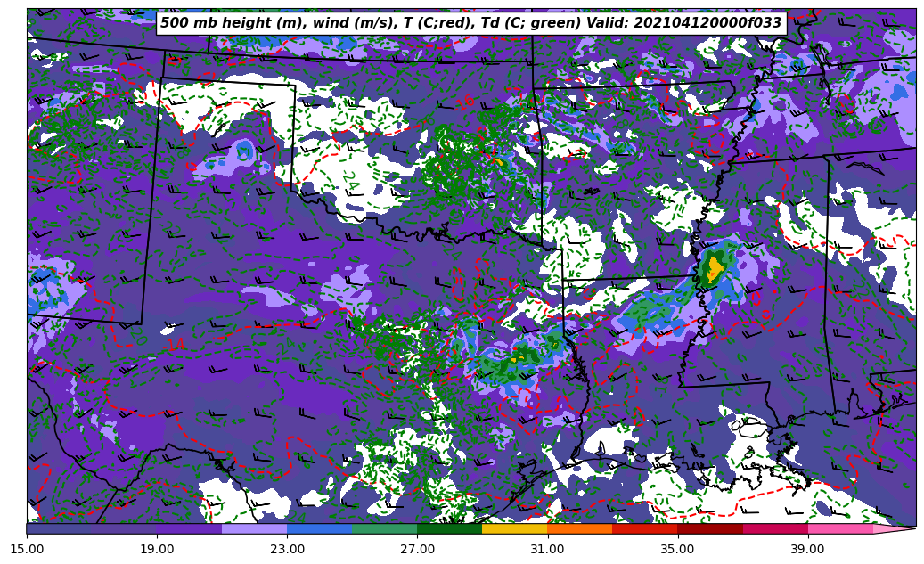Click the 23.00 colorbar tick label

[x=287, y=549]
